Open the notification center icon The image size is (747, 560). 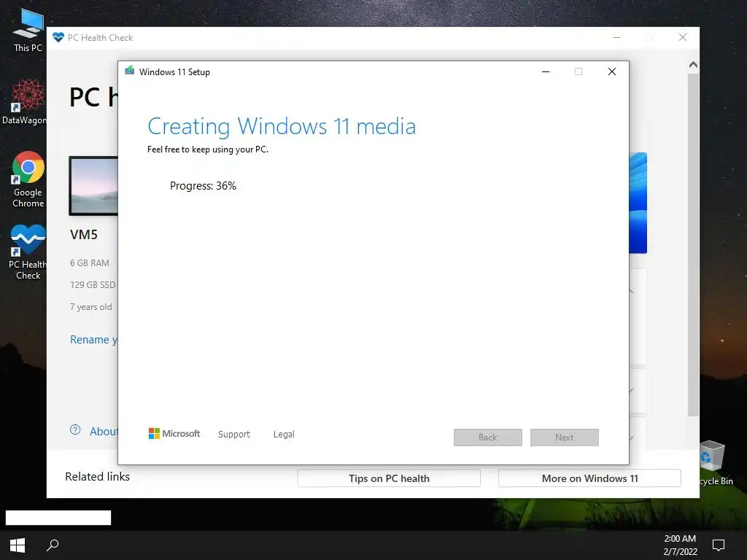[x=718, y=545]
